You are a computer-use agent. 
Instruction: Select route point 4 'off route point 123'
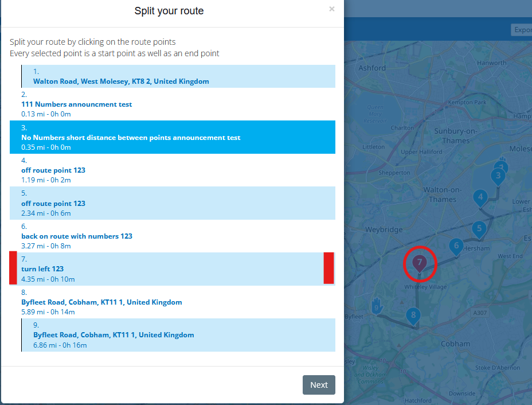coord(172,170)
